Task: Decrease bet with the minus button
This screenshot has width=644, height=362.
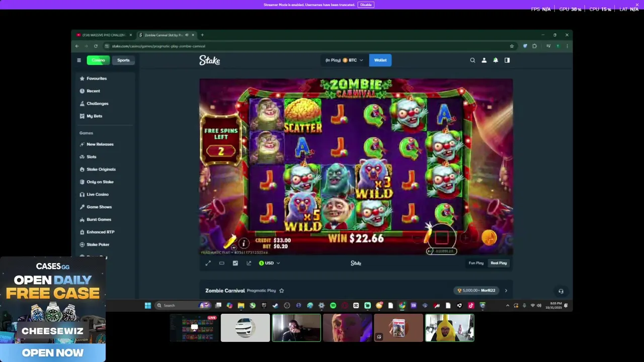Action: [x=417, y=238]
